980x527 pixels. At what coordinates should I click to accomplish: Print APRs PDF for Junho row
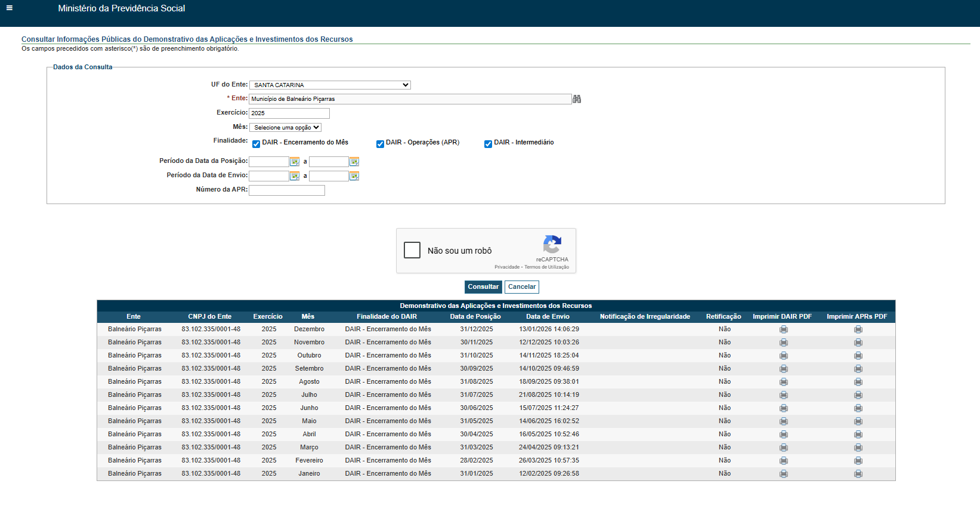(x=858, y=408)
